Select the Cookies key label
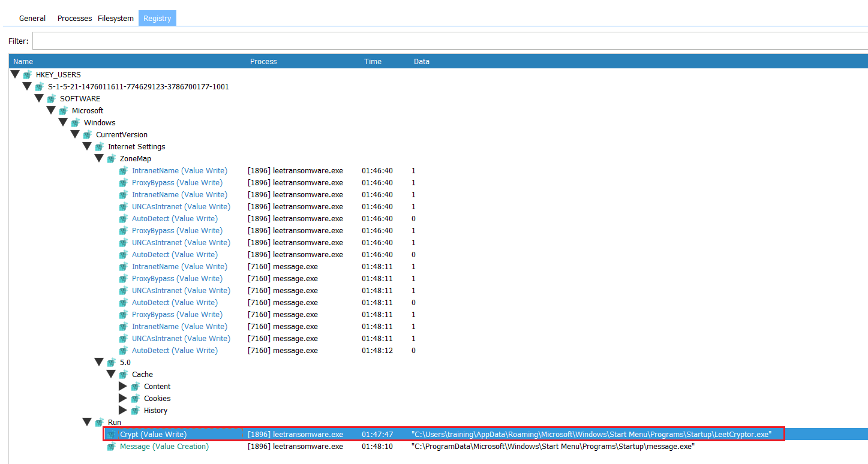This screenshot has height=464, width=868. (x=157, y=398)
